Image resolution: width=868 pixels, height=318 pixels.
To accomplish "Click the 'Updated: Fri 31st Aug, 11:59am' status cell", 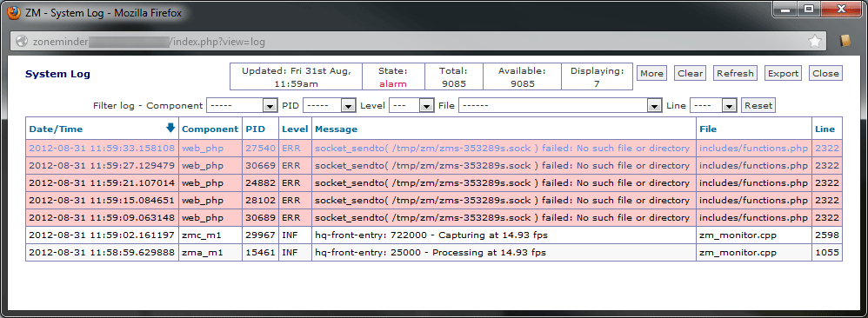I will (x=297, y=76).
